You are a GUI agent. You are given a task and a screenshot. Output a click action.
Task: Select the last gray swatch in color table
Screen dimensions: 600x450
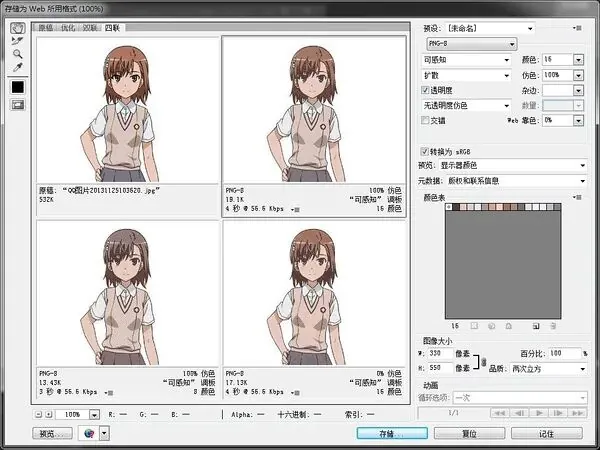(x=558, y=207)
